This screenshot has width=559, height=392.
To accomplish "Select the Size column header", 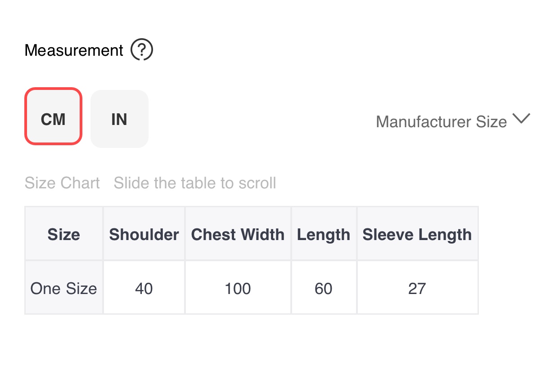I will [64, 234].
